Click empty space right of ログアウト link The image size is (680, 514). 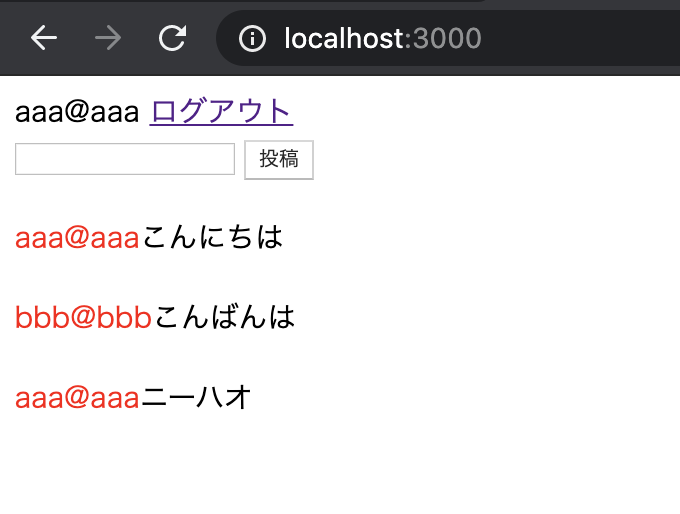480,112
